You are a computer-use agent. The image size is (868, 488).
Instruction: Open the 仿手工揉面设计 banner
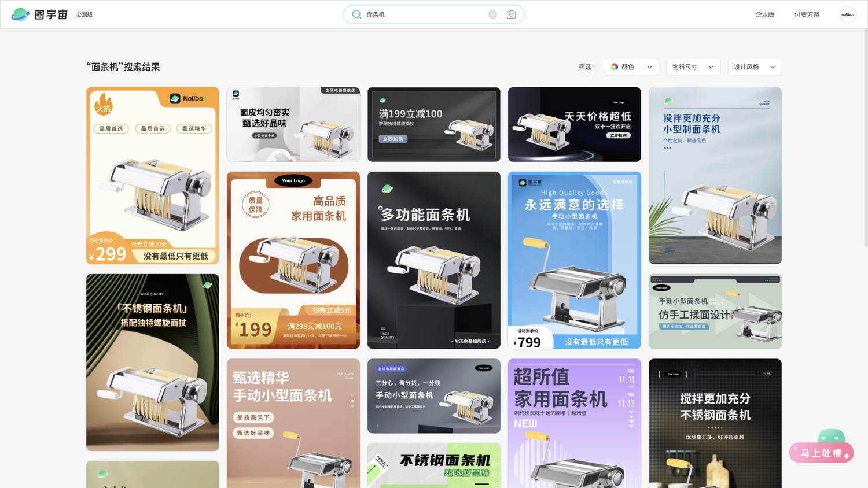point(715,312)
